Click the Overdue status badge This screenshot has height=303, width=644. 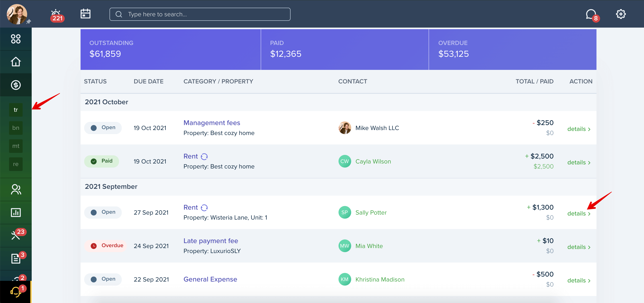[x=105, y=246]
